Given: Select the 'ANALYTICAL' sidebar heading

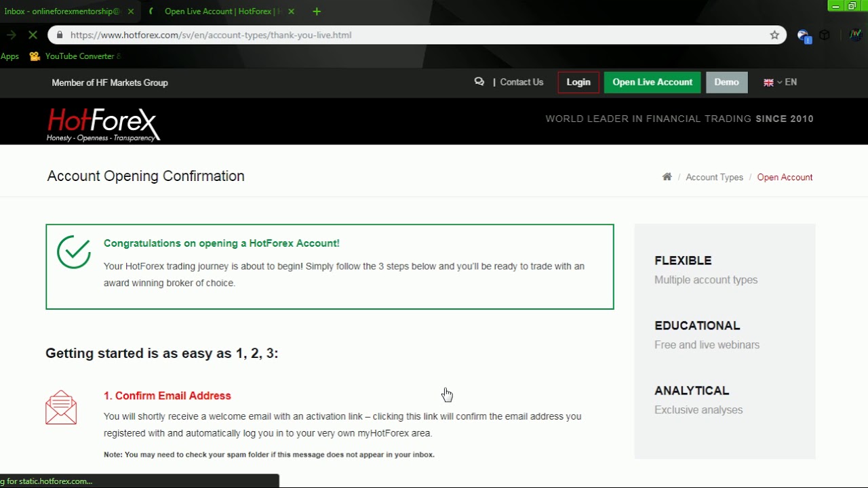Looking at the screenshot, I should 692,390.
